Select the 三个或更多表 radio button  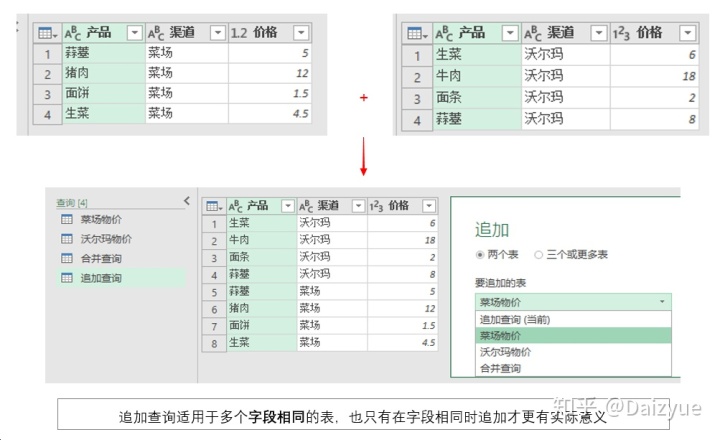click(539, 254)
